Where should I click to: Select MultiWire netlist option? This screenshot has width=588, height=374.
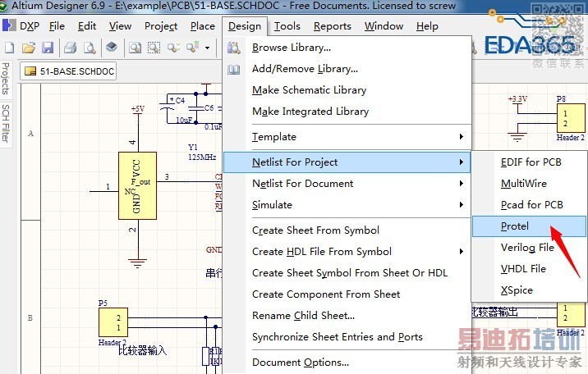tap(529, 184)
